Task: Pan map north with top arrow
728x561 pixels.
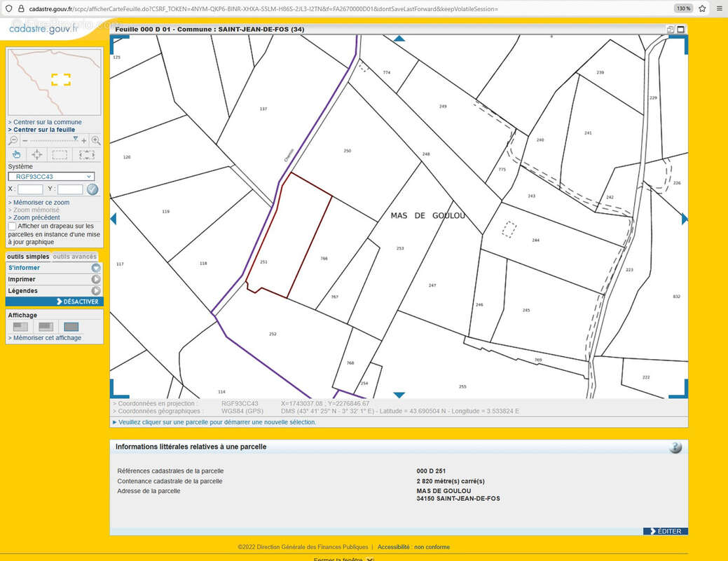Action: 399,39
